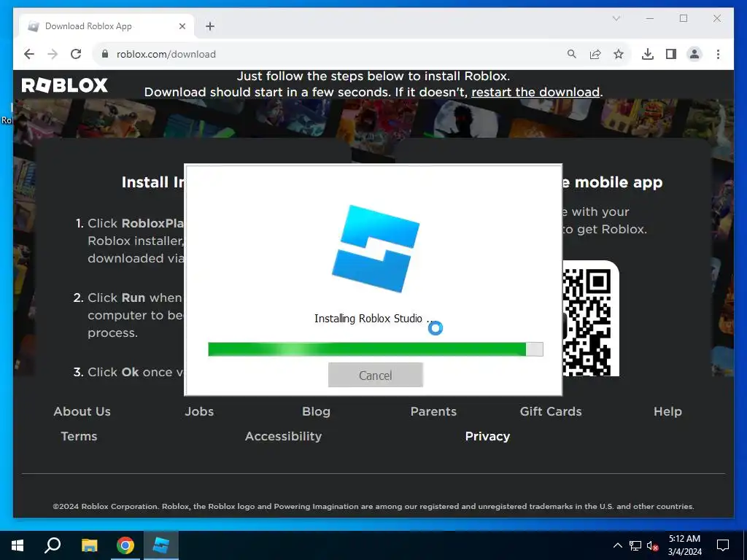The image size is (747, 560).
Task: Click the address bar URL roblox.com/download
Action: click(166, 54)
